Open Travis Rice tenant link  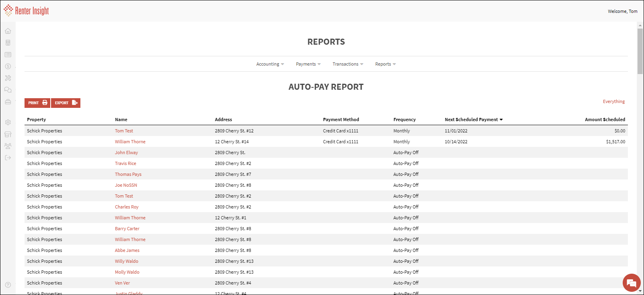(x=125, y=163)
